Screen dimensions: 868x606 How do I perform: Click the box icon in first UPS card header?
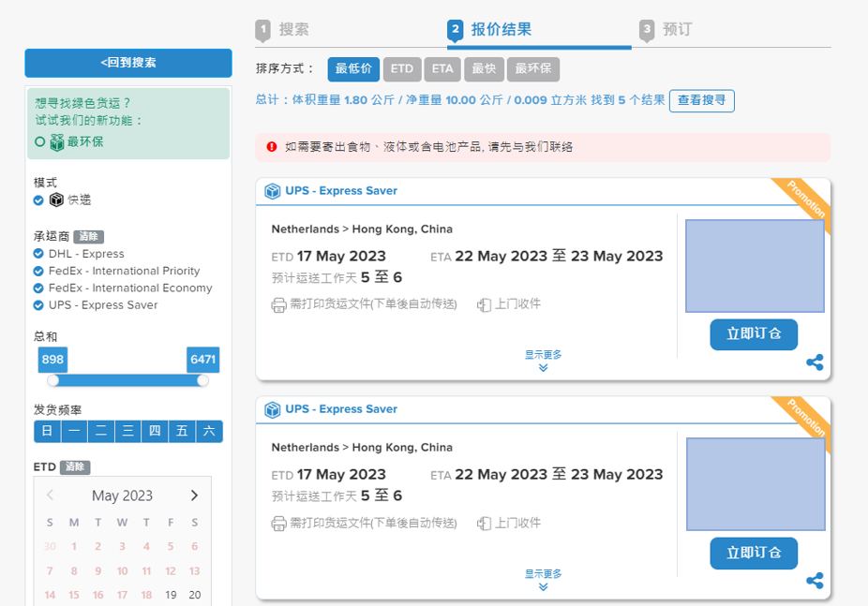point(273,191)
